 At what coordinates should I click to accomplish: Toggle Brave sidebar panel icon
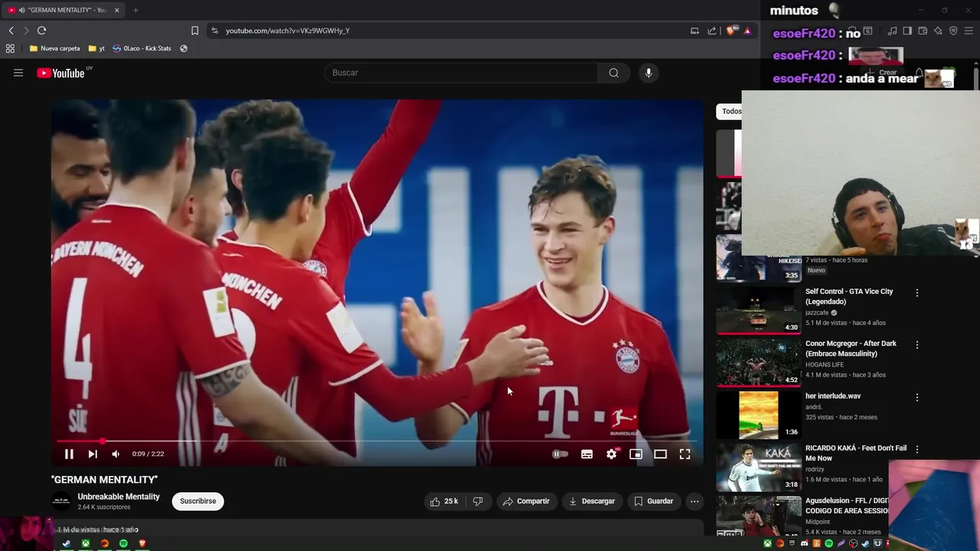[907, 31]
